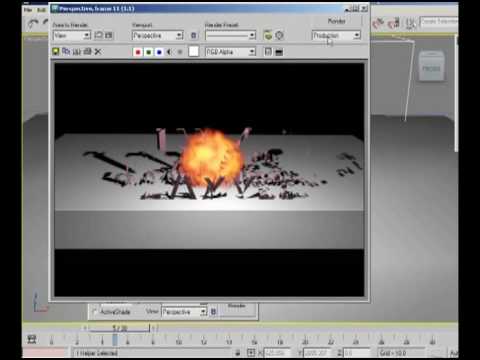Click the '1 Helper Selected' status text
The width and height of the screenshot is (480, 360).
(97, 353)
